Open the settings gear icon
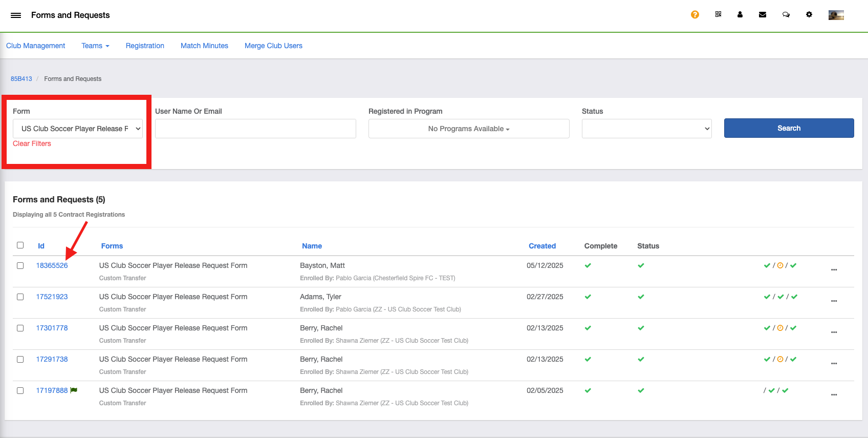This screenshot has height=438, width=868. coord(809,15)
